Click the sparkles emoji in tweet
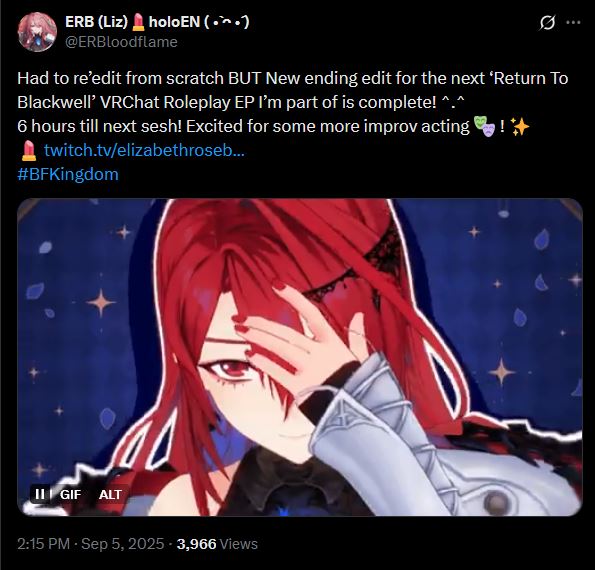The height and width of the screenshot is (570, 595). click(x=520, y=126)
